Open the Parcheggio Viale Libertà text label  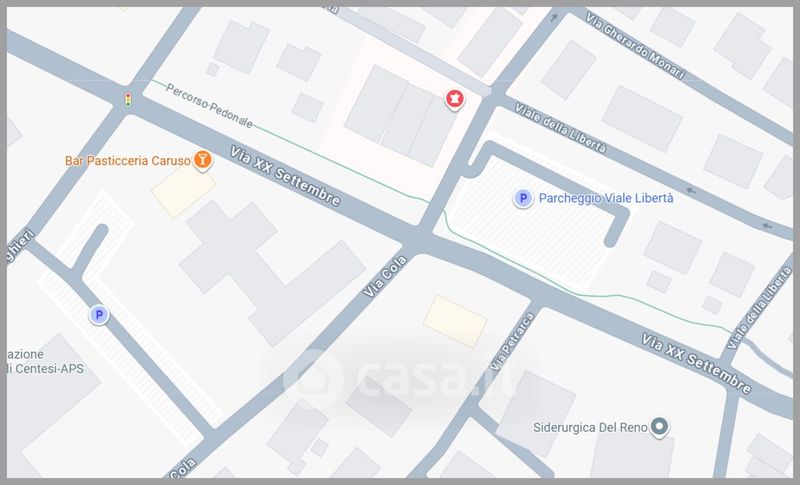pyautogui.click(x=606, y=198)
